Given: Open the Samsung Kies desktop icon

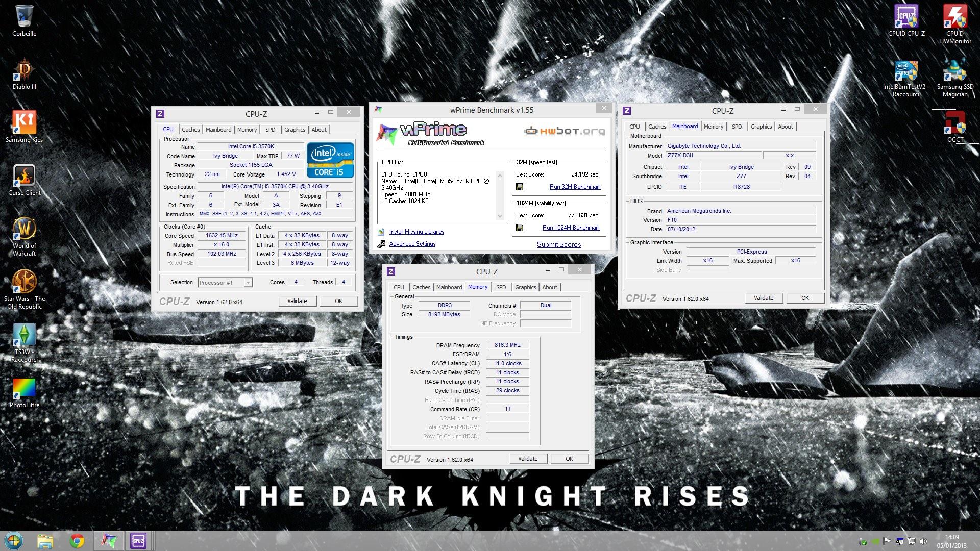Looking at the screenshot, I should pos(24,127).
